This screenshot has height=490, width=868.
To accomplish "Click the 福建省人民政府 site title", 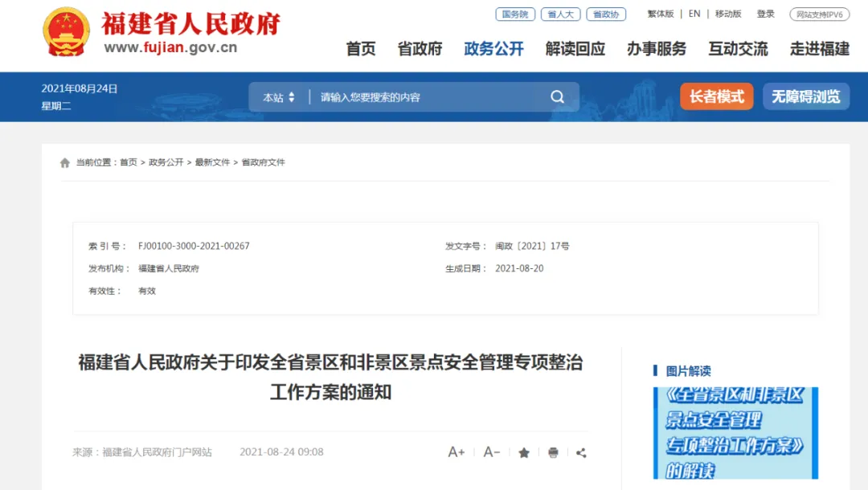I will (x=191, y=24).
